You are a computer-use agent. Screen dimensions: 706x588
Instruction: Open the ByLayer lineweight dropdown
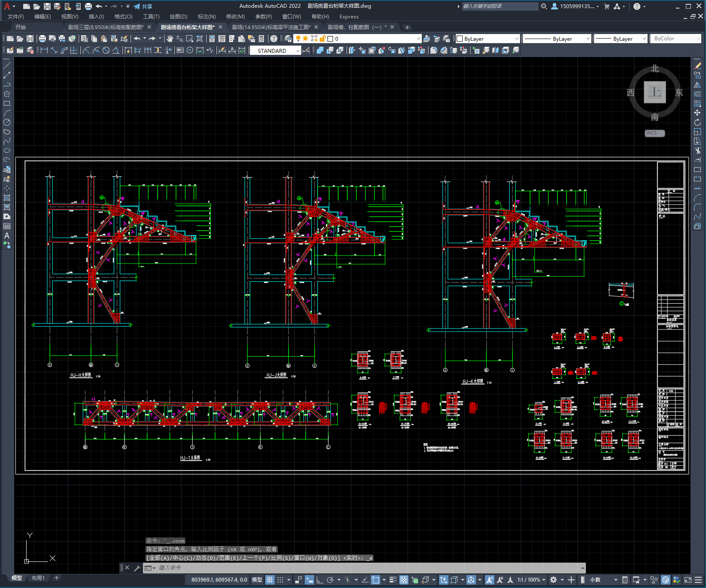[x=621, y=39]
